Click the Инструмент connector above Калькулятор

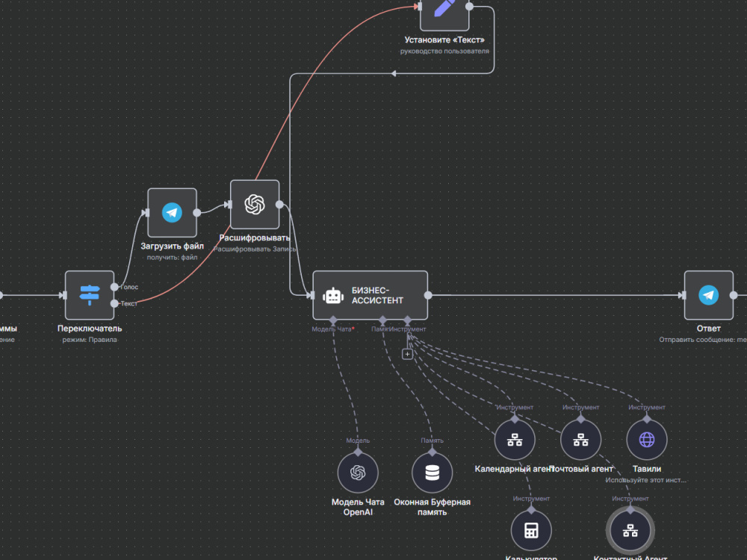tap(531, 510)
